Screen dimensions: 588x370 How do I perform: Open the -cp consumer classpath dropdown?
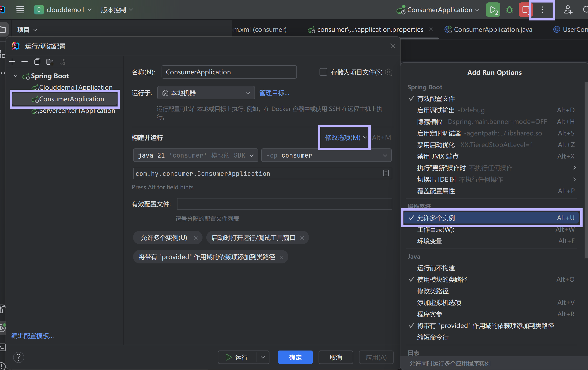[x=326, y=155]
